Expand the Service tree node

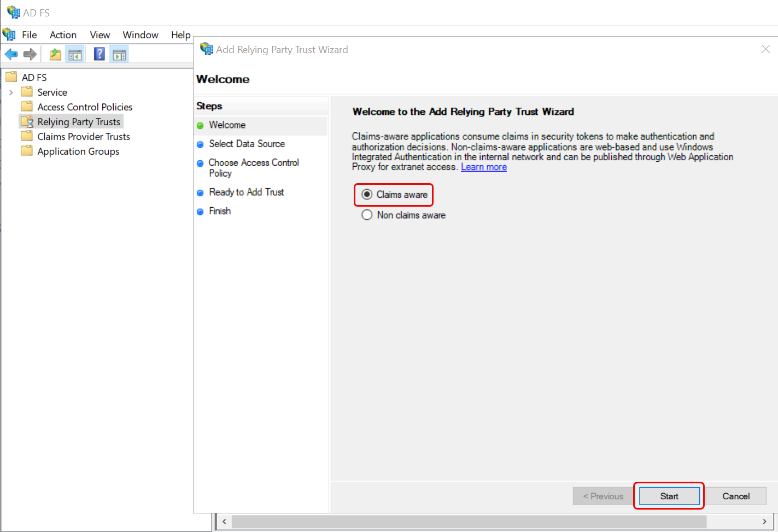(11, 92)
